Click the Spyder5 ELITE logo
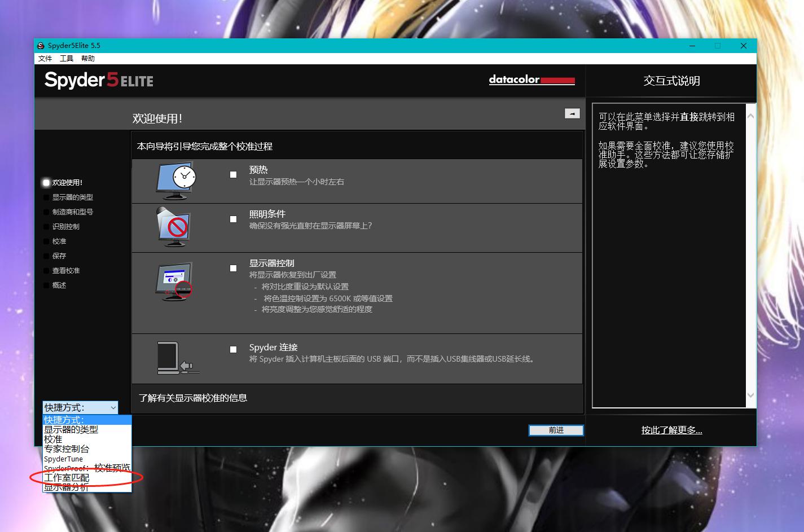 99,80
